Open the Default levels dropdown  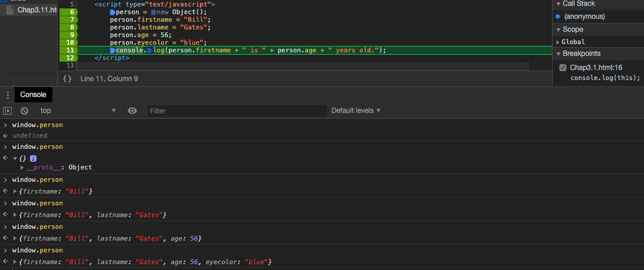(x=356, y=111)
